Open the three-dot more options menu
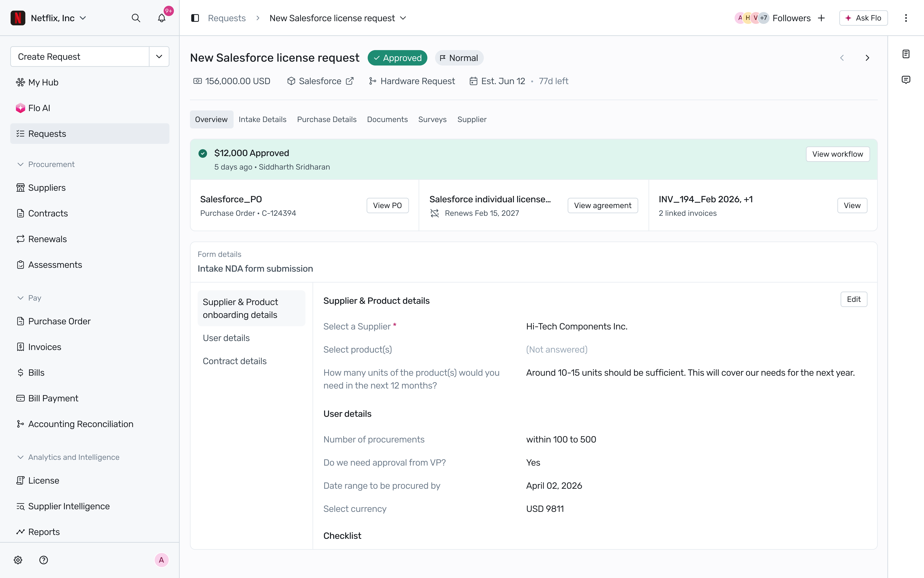Screen dimensions: 924x578 coord(906,18)
